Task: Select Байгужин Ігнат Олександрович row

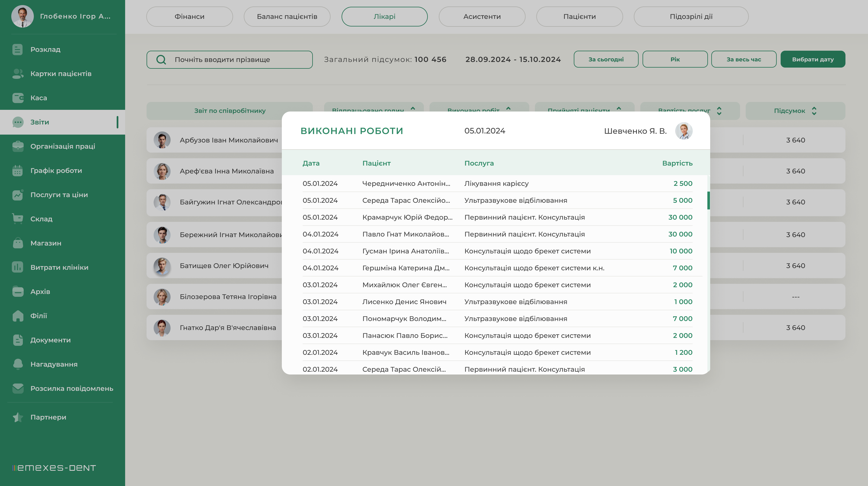Action: click(x=214, y=202)
